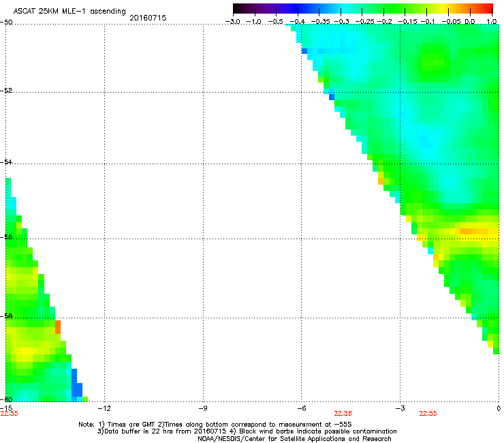Click the -0.1 colorbar label

tap(428, 22)
